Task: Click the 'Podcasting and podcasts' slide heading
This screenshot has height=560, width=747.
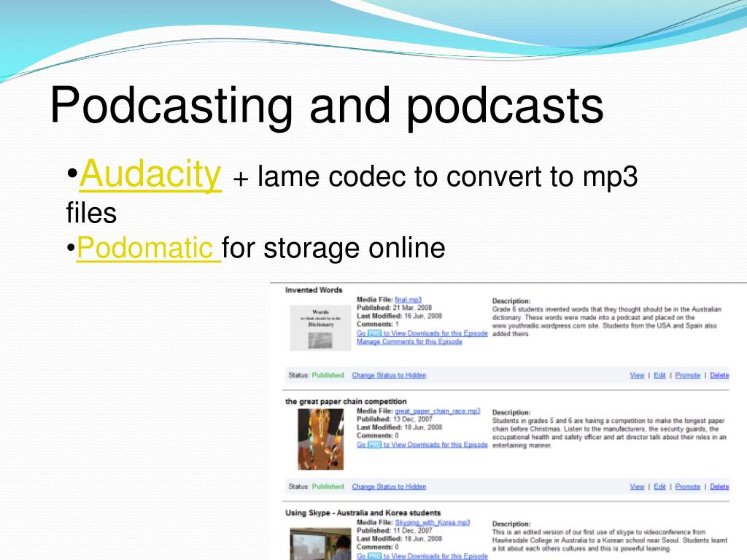Action: point(327,106)
